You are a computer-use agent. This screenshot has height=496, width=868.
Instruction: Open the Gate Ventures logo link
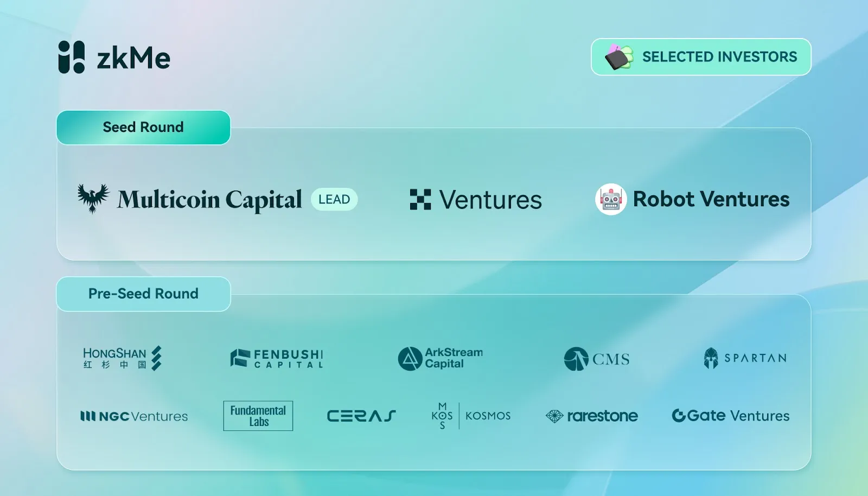coord(731,416)
